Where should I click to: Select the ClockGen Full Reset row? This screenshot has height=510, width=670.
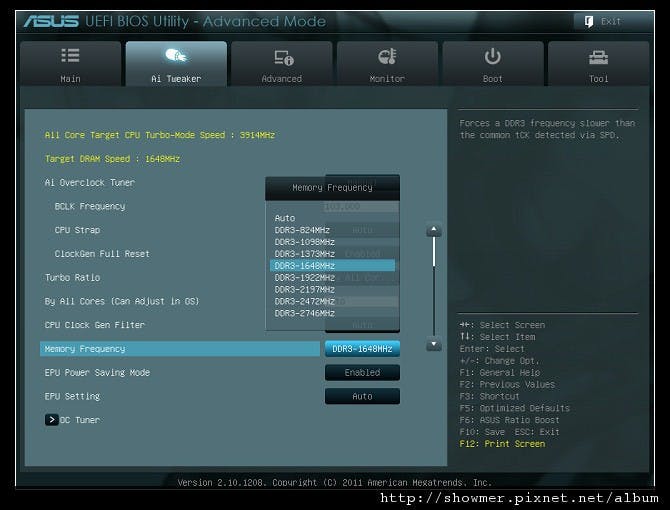click(x=102, y=254)
